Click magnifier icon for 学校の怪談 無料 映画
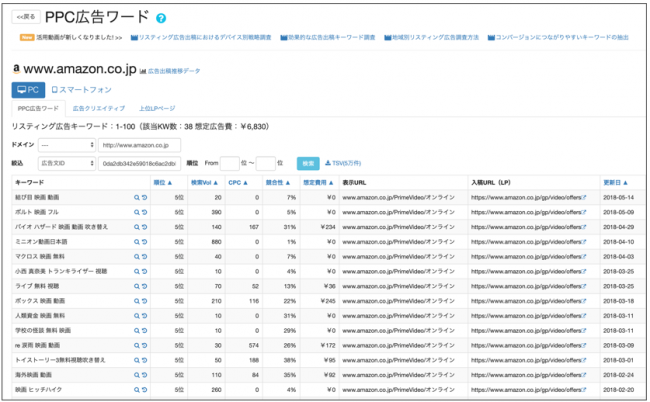Image resolution: width=650 pixels, height=402 pixels. click(136, 331)
